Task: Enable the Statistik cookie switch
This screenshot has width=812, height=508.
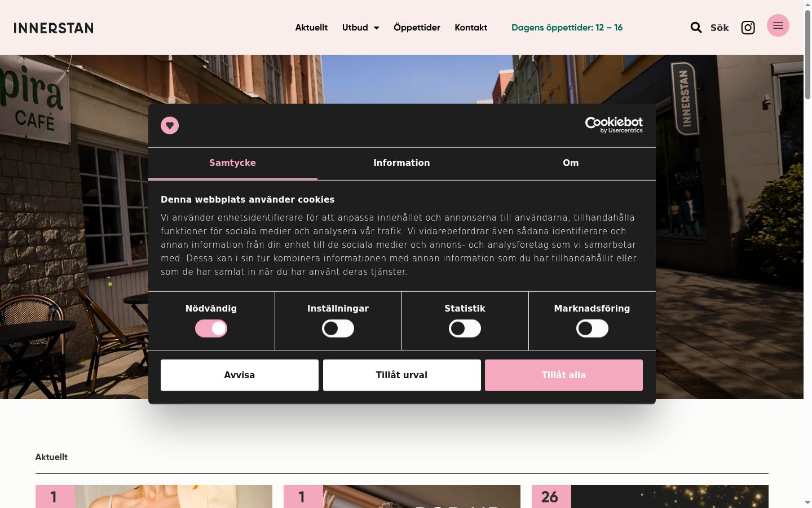Action: click(465, 329)
